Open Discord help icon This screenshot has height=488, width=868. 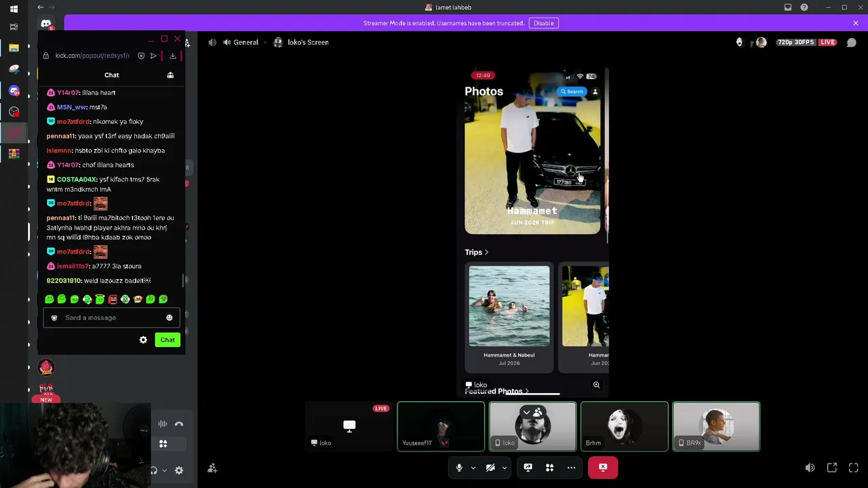(x=804, y=7)
